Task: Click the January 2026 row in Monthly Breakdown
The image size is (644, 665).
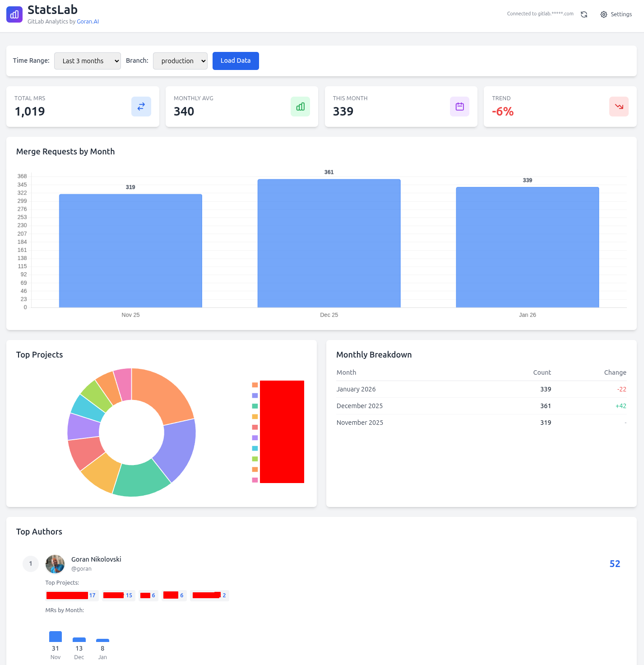Action: coord(481,389)
